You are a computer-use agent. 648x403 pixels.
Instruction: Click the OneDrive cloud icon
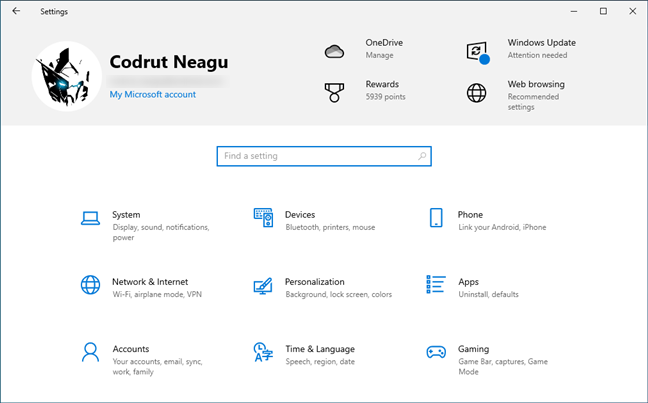(x=334, y=52)
